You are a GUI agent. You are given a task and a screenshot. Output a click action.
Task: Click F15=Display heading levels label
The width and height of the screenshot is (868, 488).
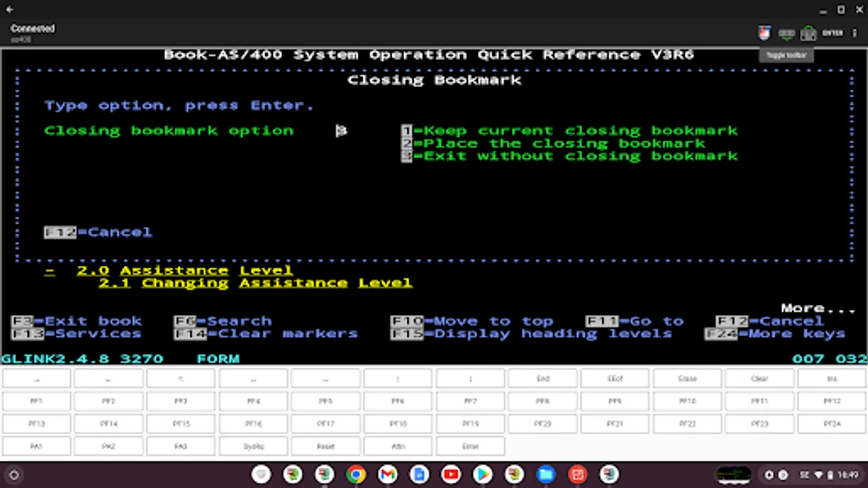point(532,333)
